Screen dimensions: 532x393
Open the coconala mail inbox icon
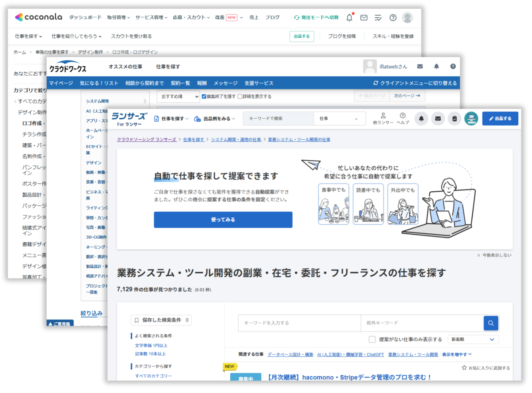(x=364, y=17)
